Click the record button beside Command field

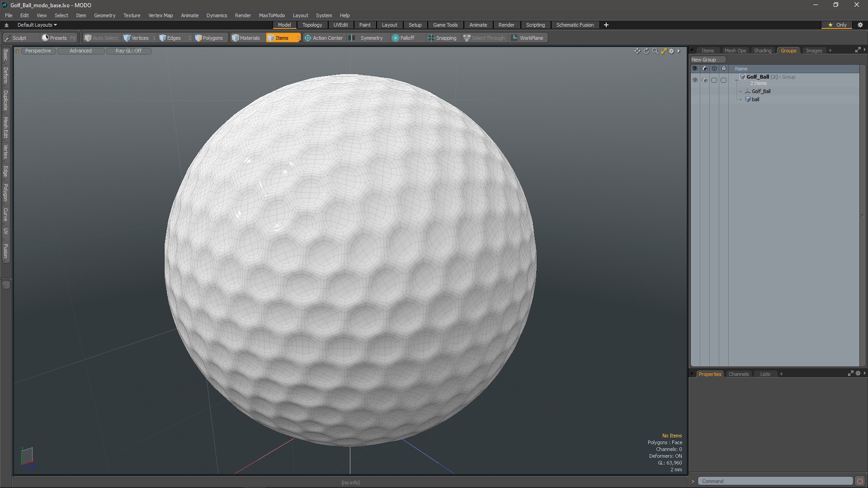860,481
